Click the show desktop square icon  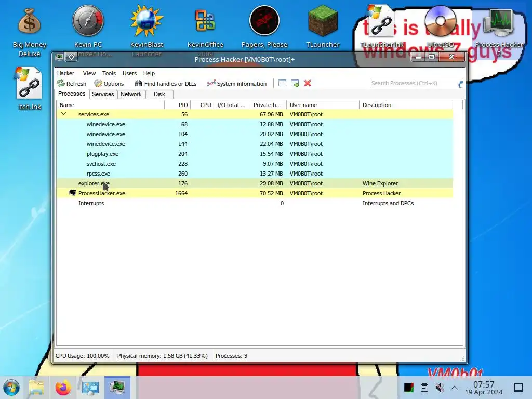(518, 388)
